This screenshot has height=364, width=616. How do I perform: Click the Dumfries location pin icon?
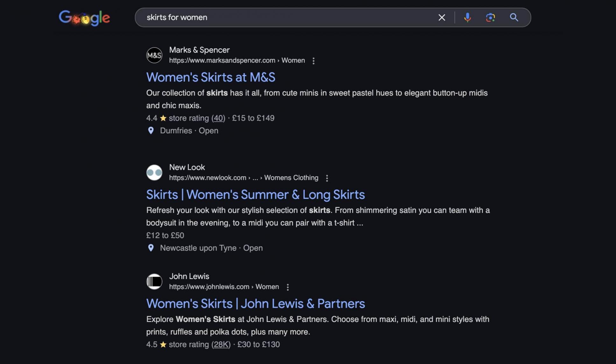(x=151, y=130)
